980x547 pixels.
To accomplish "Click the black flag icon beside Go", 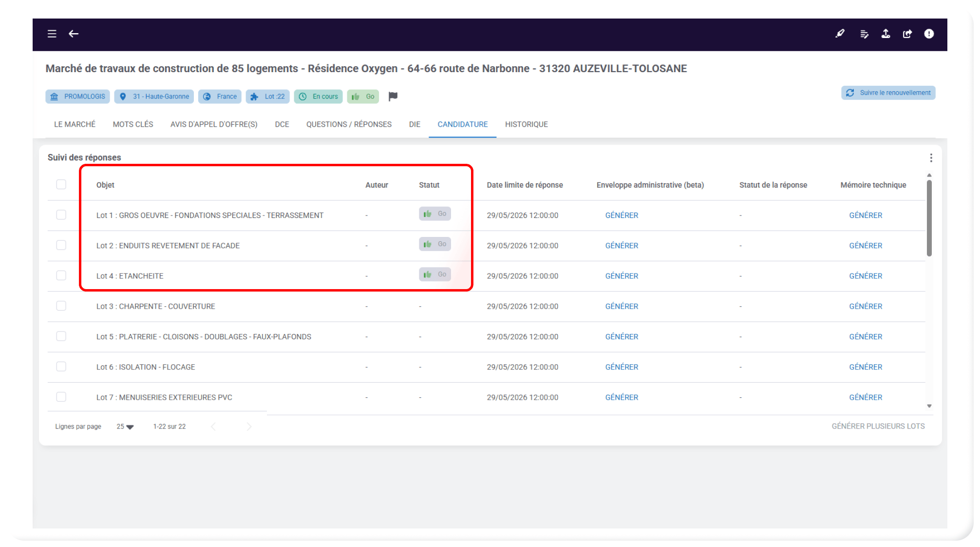I will point(393,97).
